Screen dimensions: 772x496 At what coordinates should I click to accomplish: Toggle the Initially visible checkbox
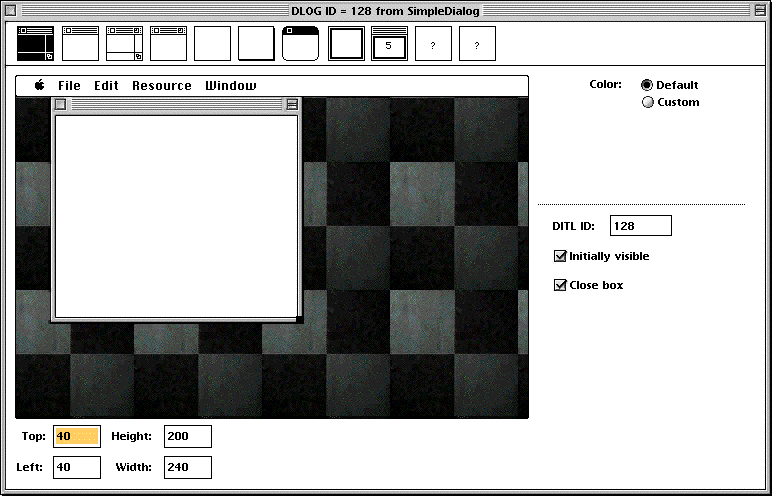point(560,256)
